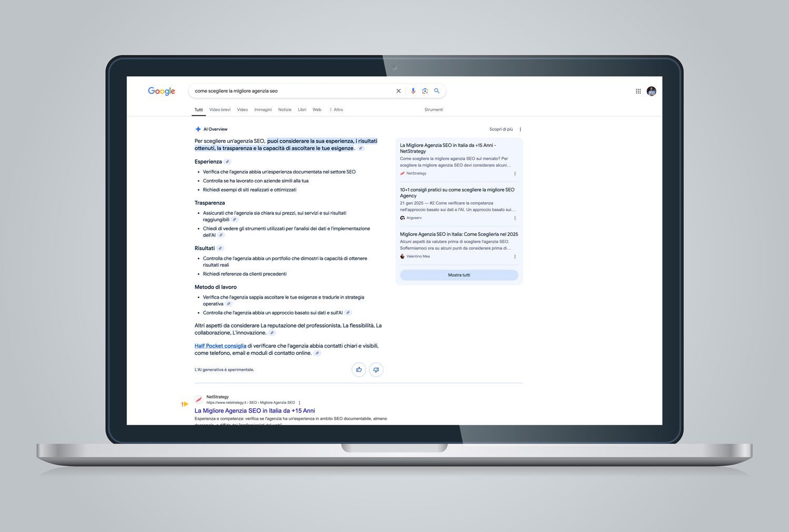
Task: Switch to the Immagini tab
Action: pos(263,110)
